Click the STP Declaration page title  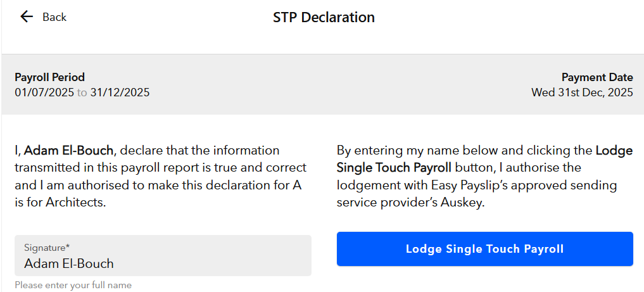coord(324,17)
